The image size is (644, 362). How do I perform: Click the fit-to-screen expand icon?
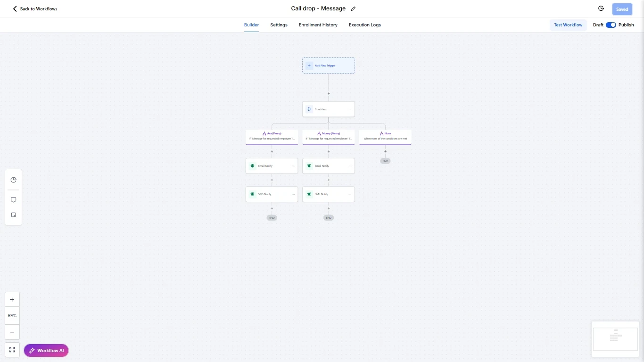pyautogui.click(x=12, y=350)
